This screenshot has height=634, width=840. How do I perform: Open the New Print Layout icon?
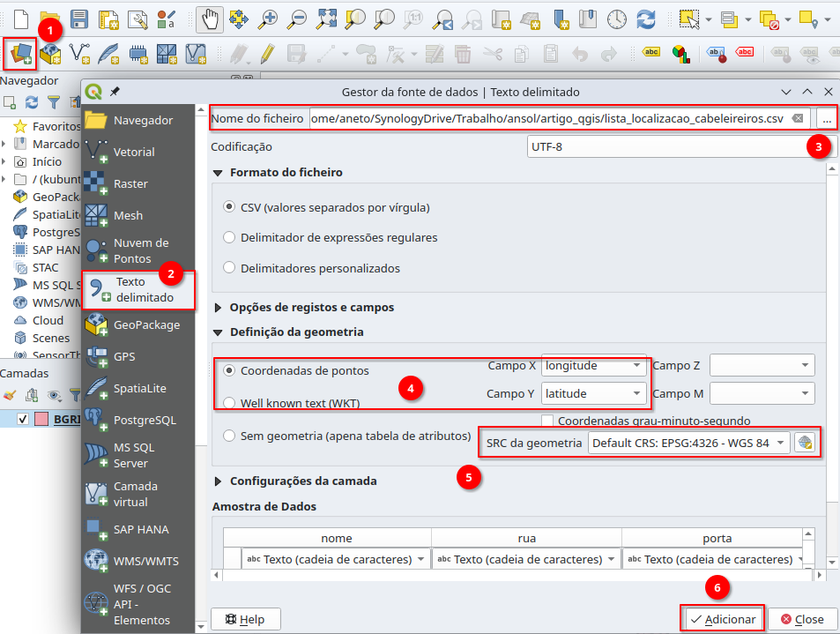[x=108, y=19]
